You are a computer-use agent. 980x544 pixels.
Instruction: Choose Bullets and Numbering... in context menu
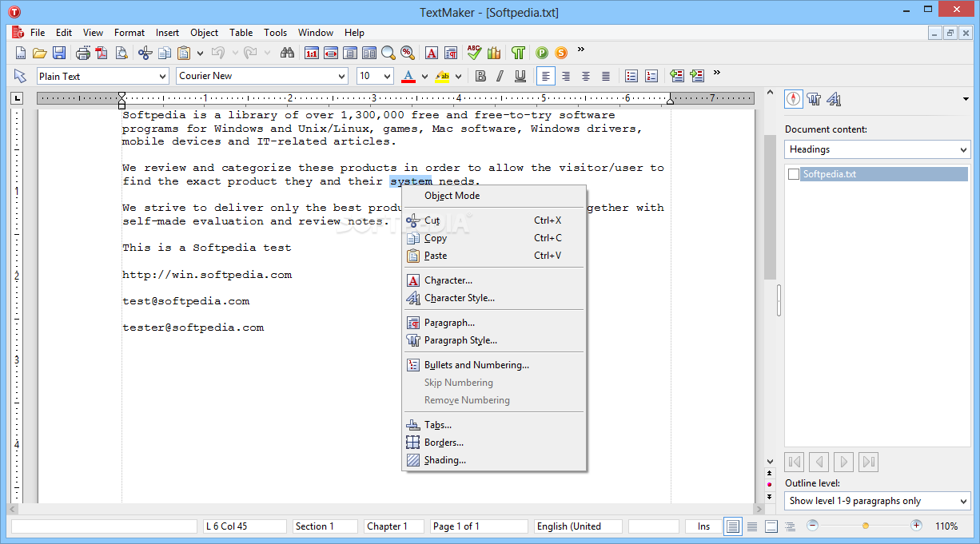(493, 365)
